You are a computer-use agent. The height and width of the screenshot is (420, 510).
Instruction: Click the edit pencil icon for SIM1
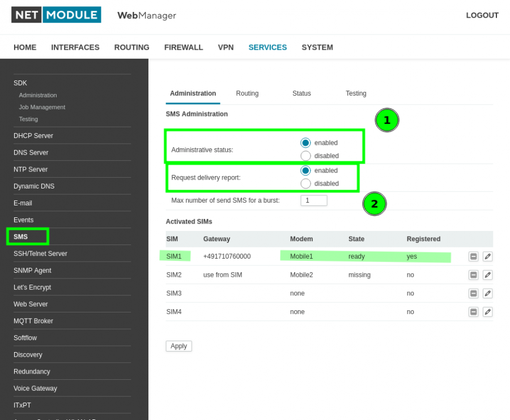(x=487, y=256)
